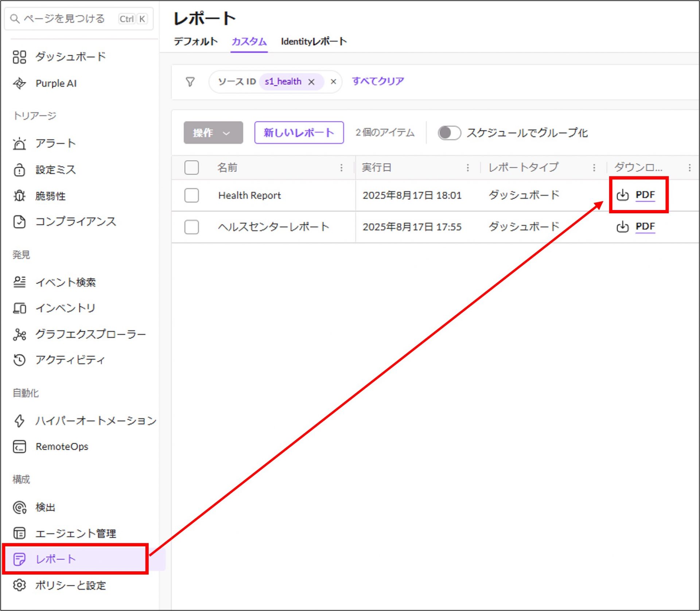Image resolution: width=700 pixels, height=611 pixels.
Task: Open 実行日 column options menu
Action: coord(468,168)
